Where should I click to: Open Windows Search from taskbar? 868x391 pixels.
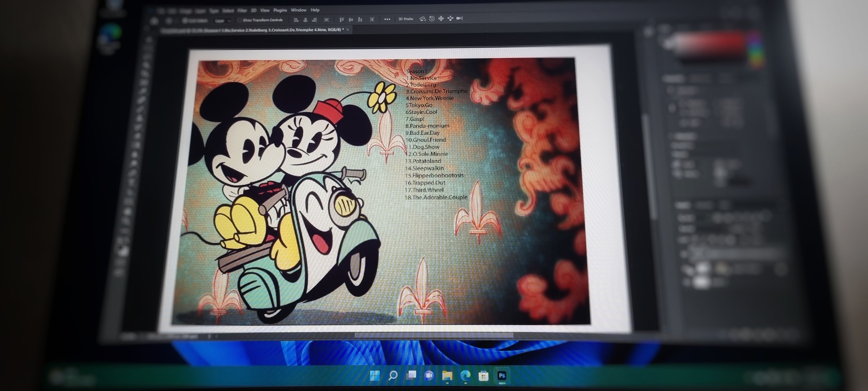point(393,375)
